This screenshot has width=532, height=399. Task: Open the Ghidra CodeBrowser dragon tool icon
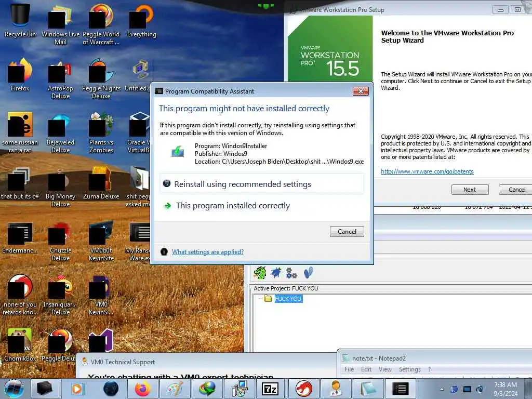click(x=260, y=273)
